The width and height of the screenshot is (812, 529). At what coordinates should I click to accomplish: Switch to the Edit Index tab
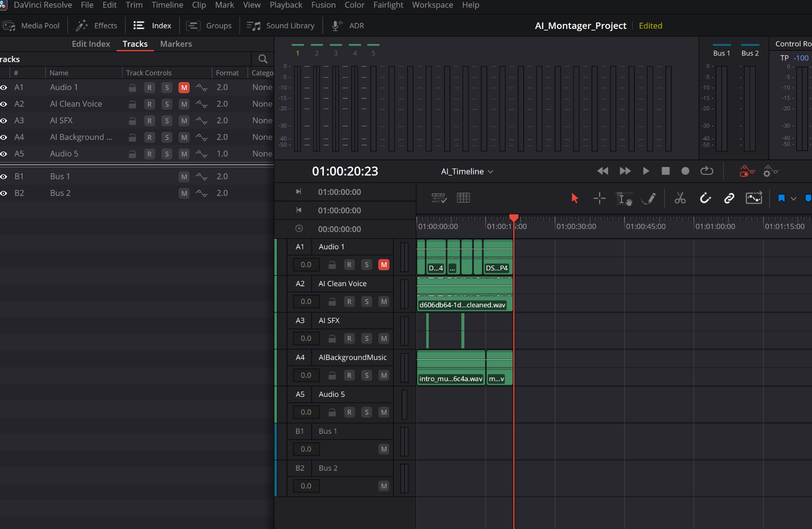click(x=91, y=44)
